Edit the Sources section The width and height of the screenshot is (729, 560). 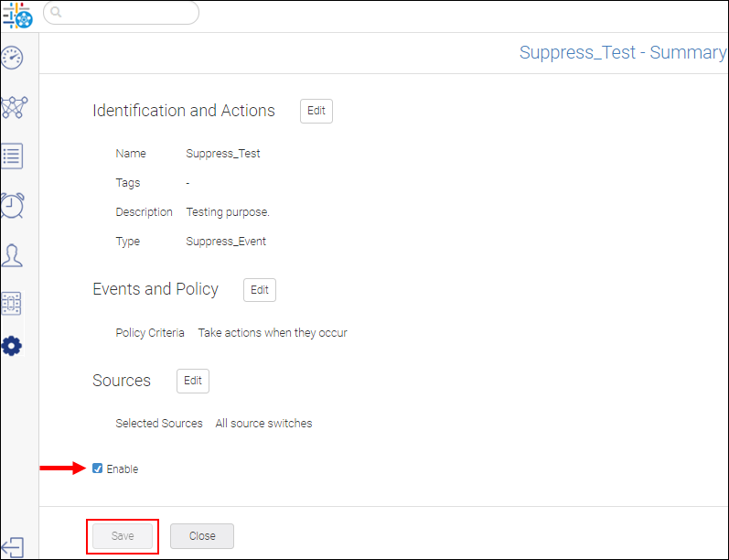point(193,381)
